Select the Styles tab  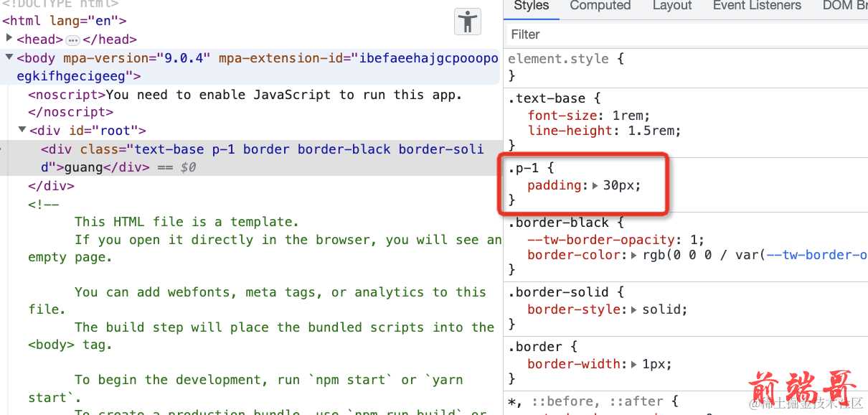[x=531, y=6]
